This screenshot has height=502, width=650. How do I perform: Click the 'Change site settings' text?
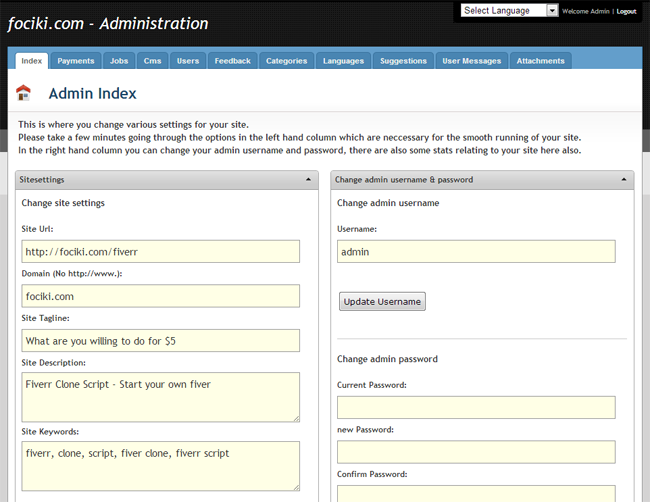coord(63,203)
